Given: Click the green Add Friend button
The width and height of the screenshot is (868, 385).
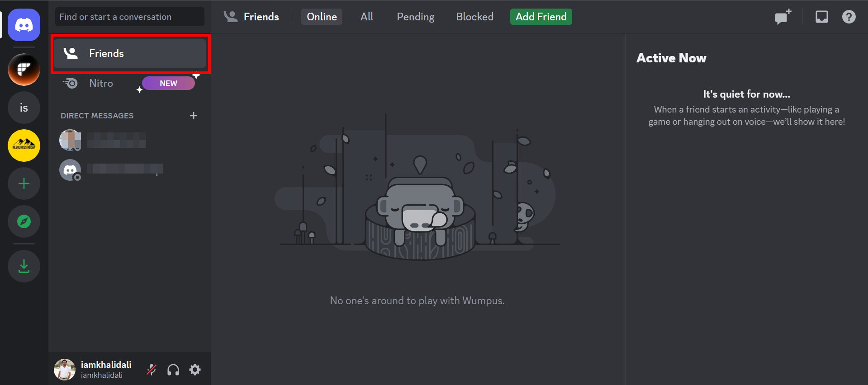Looking at the screenshot, I should pyautogui.click(x=541, y=17).
